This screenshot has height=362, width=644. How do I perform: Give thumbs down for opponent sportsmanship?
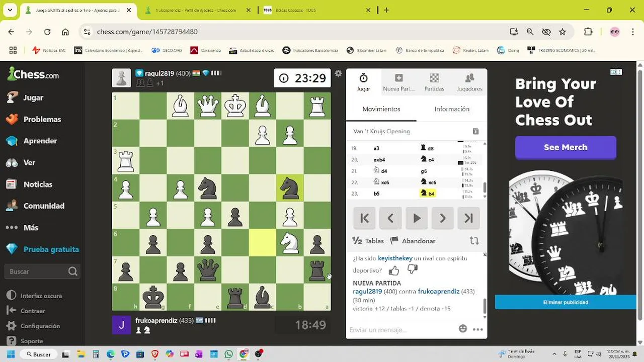413,269
